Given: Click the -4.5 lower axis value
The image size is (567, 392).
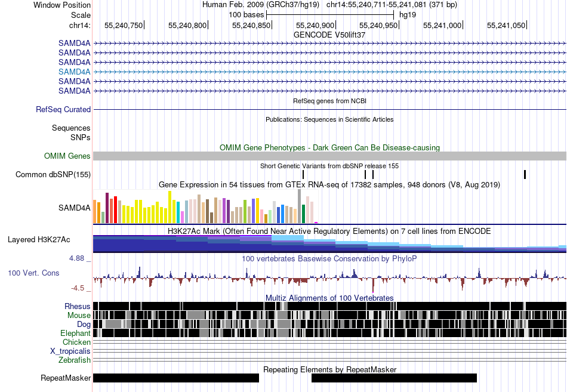Looking at the screenshot, I should pyautogui.click(x=78, y=288).
